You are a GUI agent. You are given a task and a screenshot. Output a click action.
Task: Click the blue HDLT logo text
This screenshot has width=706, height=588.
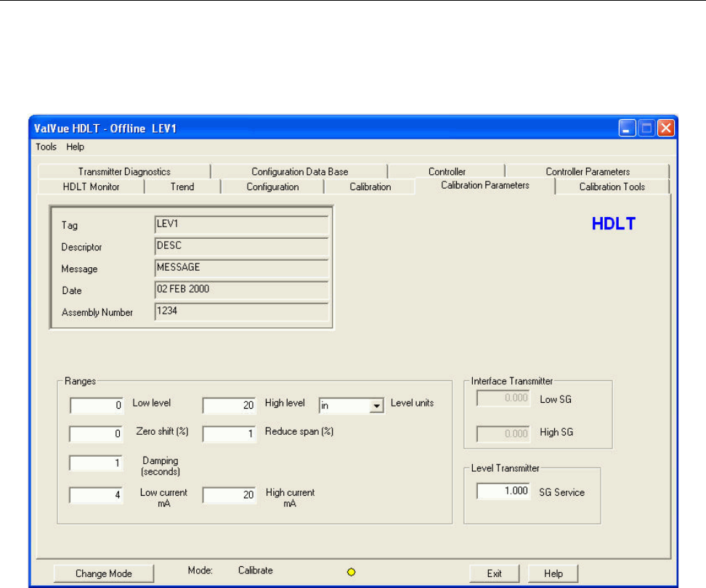tap(613, 224)
